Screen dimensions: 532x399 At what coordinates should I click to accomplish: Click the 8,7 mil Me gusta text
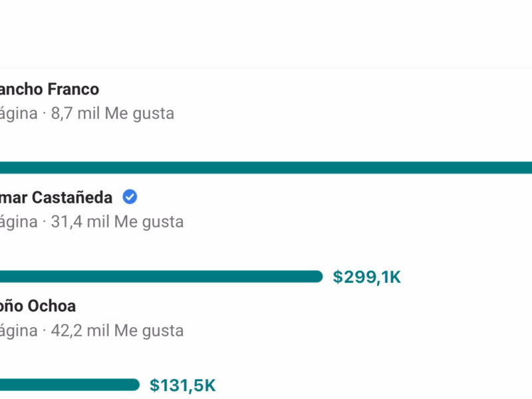pyautogui.click(x=112, y=113)
